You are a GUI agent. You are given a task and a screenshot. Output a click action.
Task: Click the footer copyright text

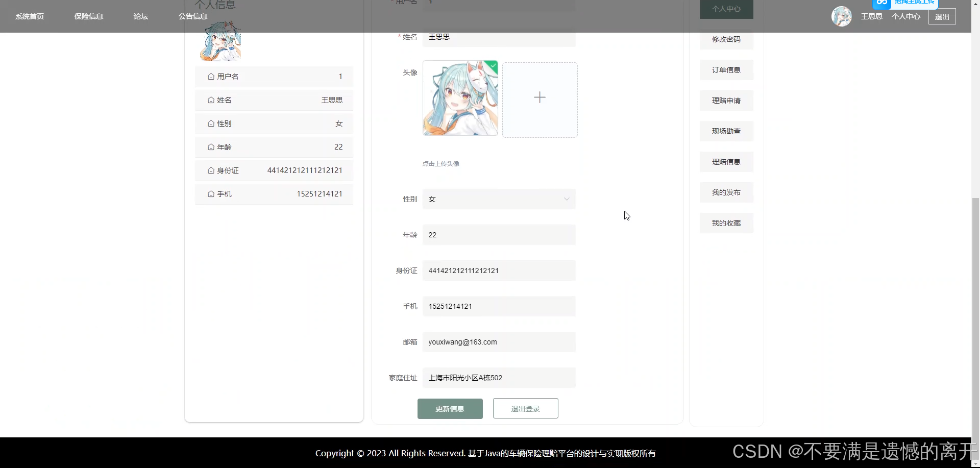[485, 453]
